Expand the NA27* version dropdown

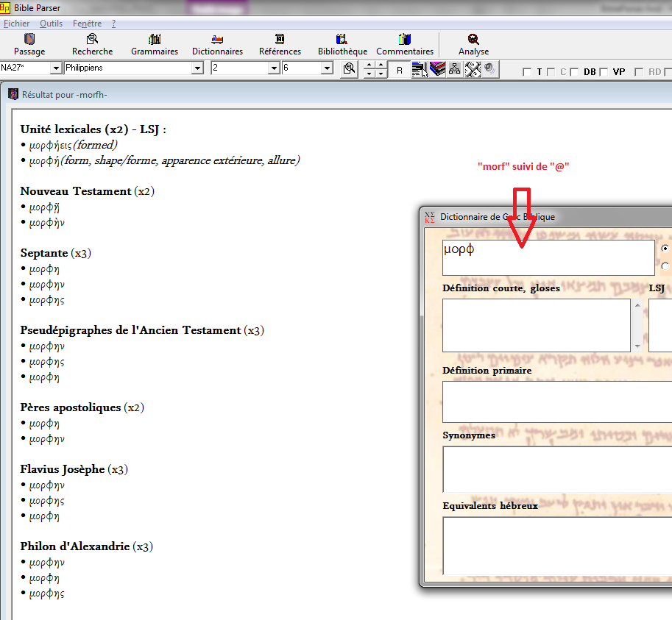pyautogui.click(x=56, y=68)
